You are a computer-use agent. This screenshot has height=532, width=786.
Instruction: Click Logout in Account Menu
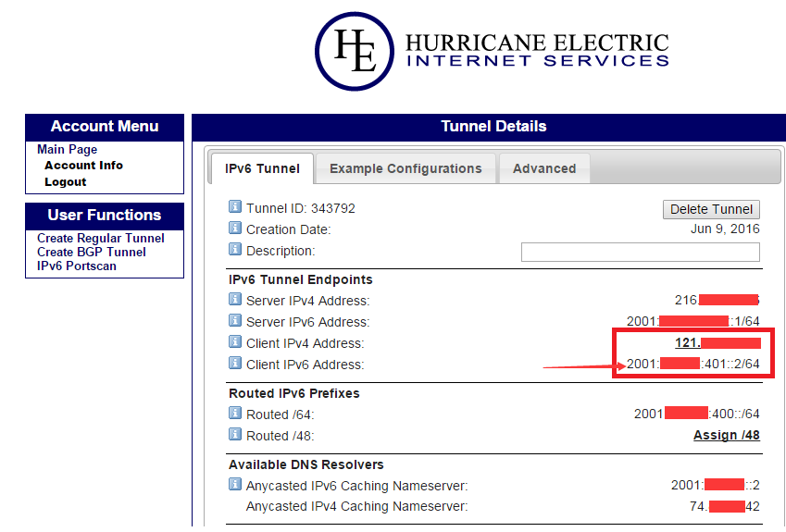tap(66, 182)
